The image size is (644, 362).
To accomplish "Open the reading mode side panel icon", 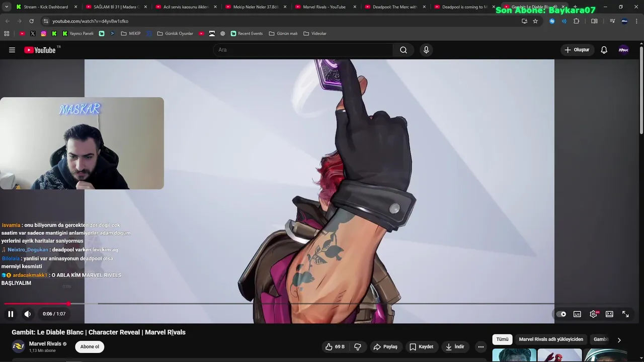I will (594, 21).
